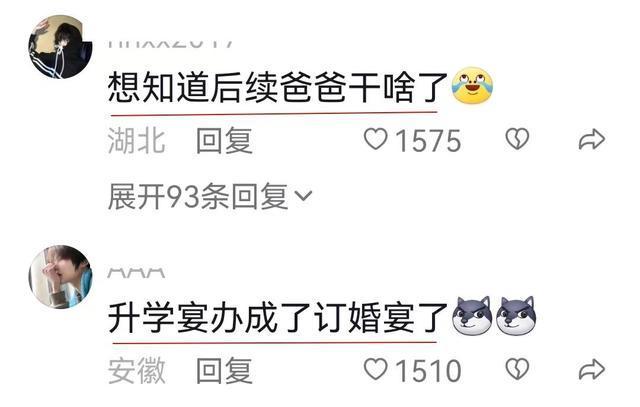Tap the first husky emoji in second comment
640x407 pixels.
[472, 316]
